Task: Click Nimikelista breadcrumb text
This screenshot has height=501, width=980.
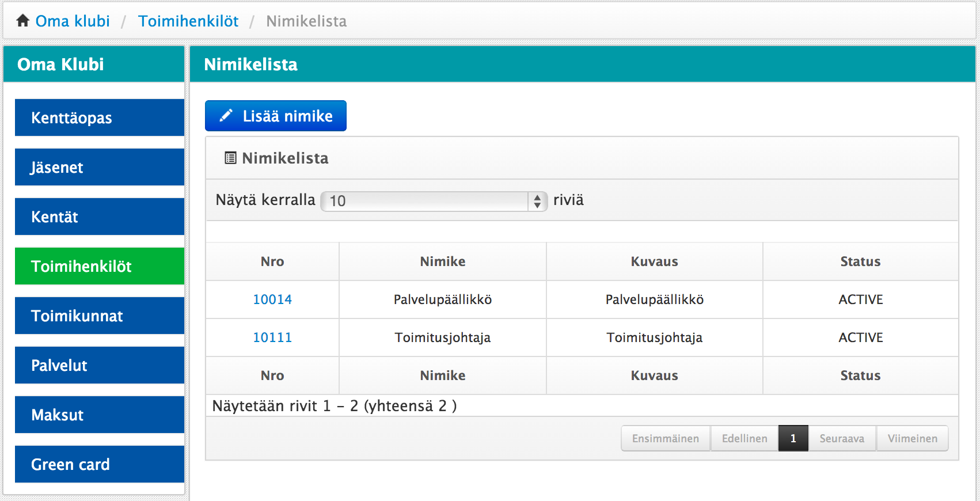Action: (306, 21)
